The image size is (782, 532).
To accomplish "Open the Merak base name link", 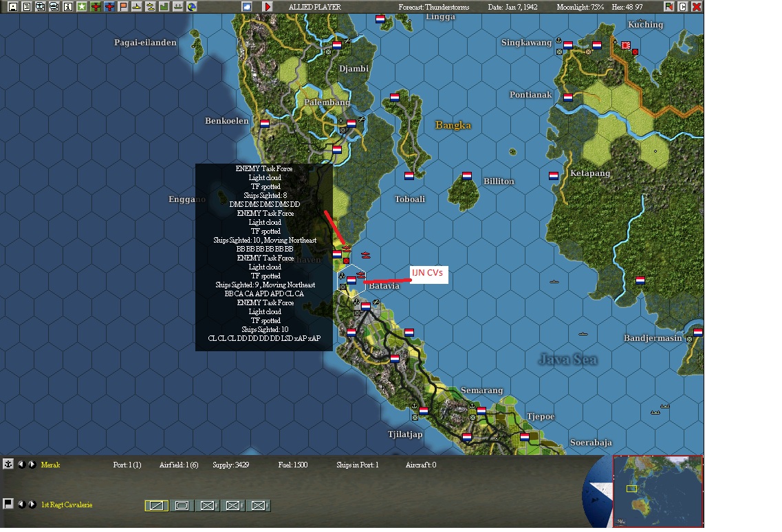I will [x=50, y=465].
